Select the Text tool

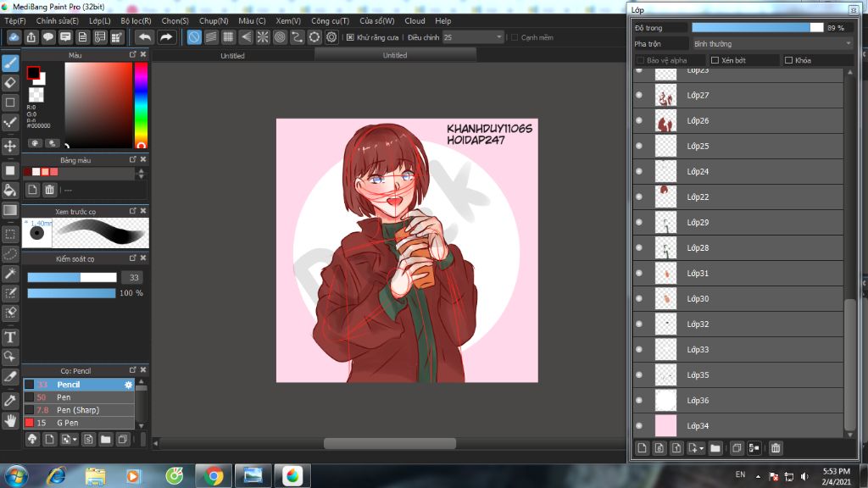pos(10,337)
